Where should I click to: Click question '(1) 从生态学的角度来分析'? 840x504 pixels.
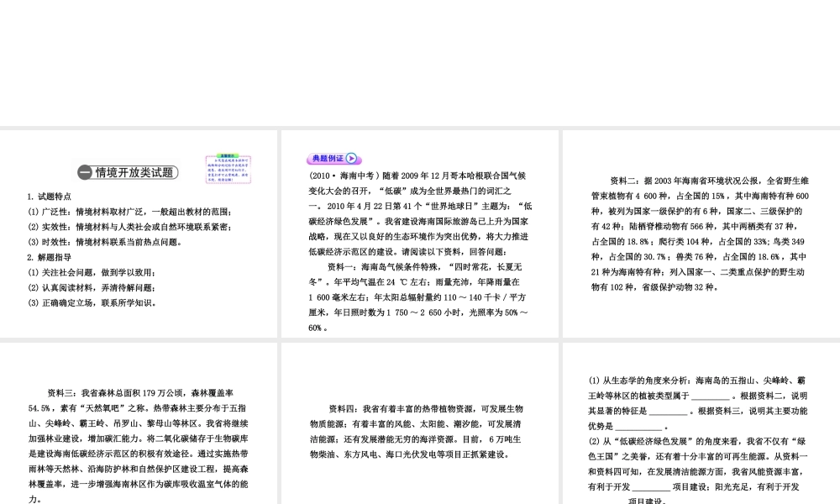pyautogui.click(x=697, y=403)
